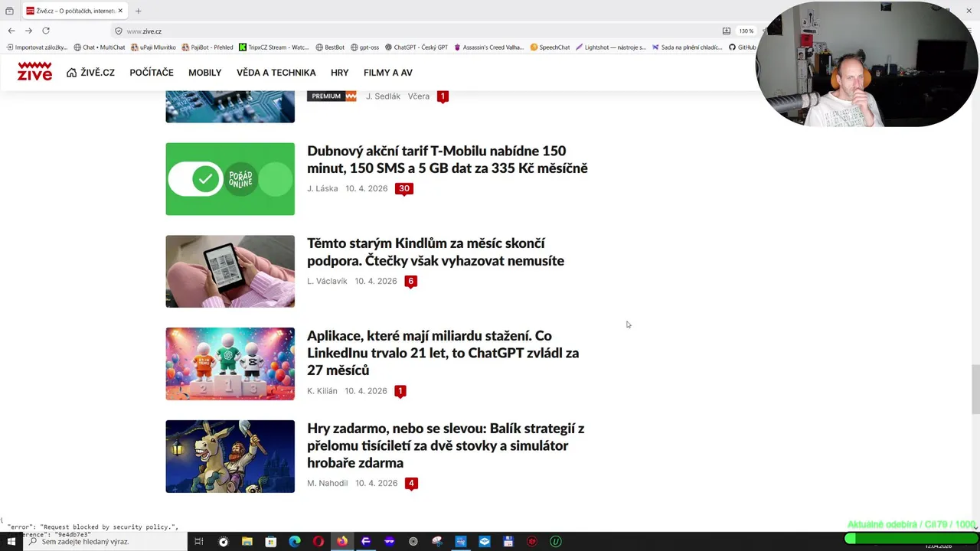Open the FILMY A AV section
The image size is (980, 551).
click(388, 73)
